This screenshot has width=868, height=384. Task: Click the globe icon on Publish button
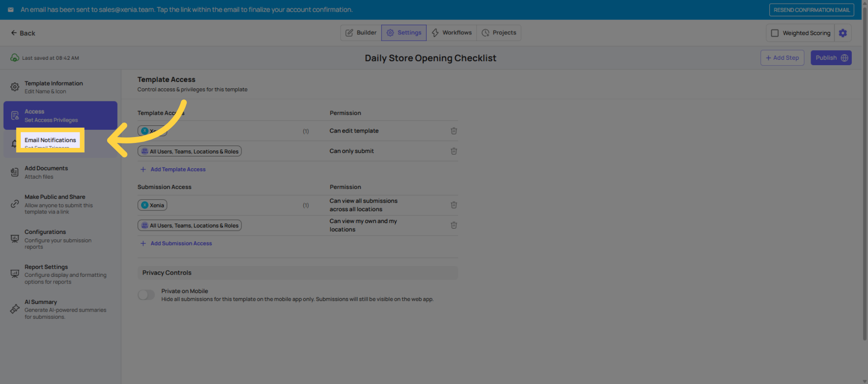(x=844, y=57)
